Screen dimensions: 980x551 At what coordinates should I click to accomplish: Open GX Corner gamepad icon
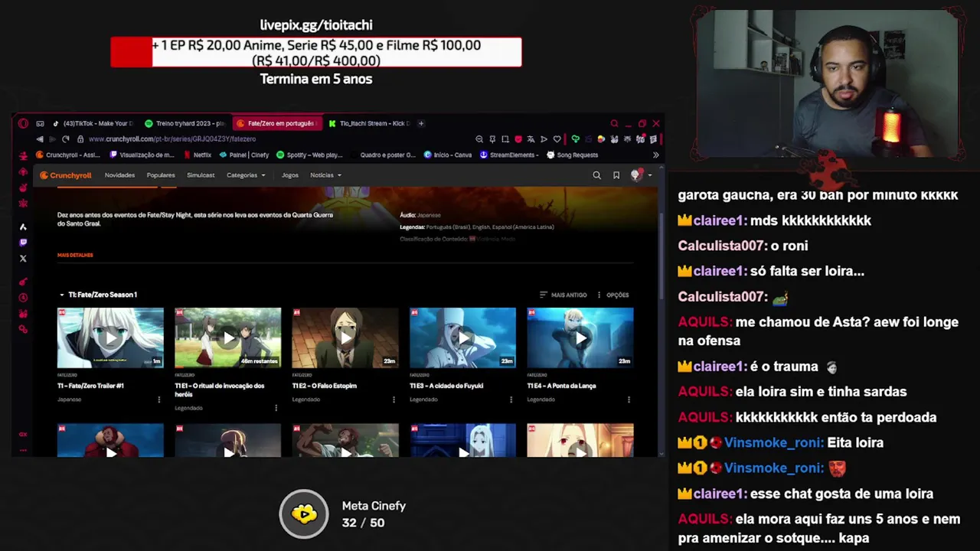[x=40, y=123]
